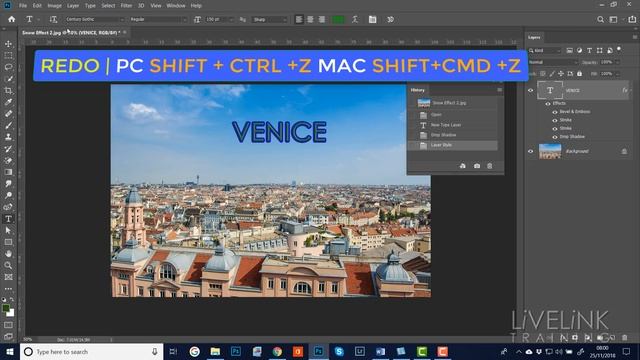
Task: Open Windows Start menu
Action: pos(9,351)
